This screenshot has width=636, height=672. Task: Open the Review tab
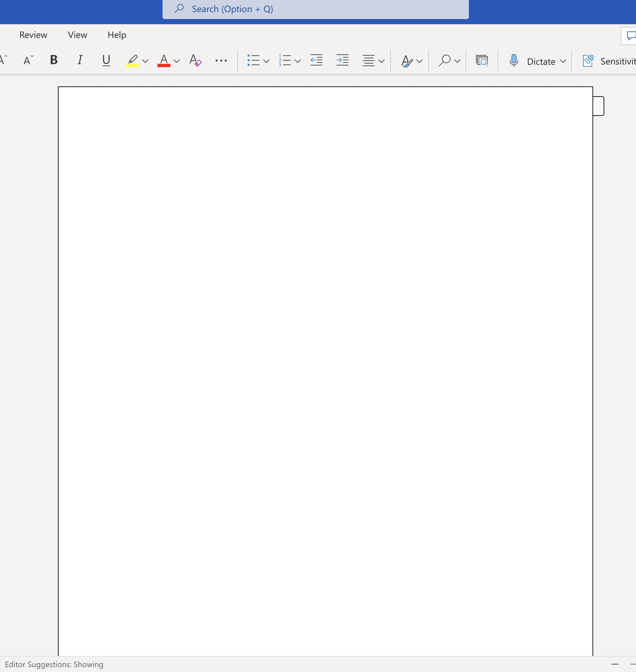pos(33,35)
